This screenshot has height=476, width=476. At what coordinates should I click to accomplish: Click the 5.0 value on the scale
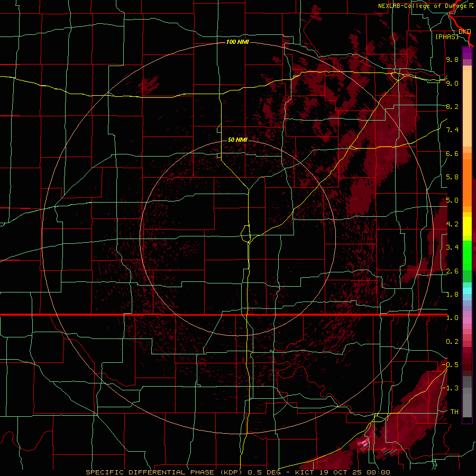[452, 200]
